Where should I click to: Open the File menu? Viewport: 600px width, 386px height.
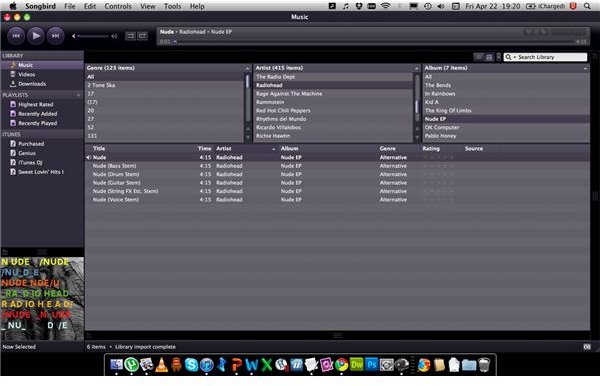(70, 6)
